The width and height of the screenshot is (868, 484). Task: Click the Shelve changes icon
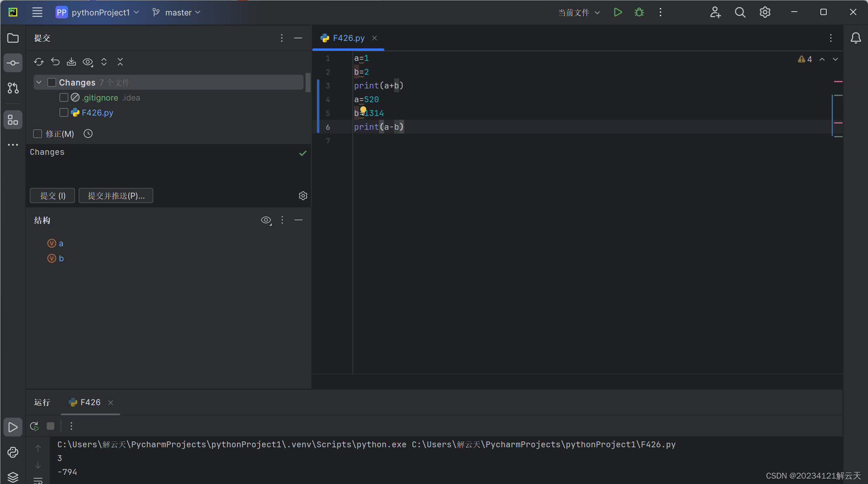[71, 62]
